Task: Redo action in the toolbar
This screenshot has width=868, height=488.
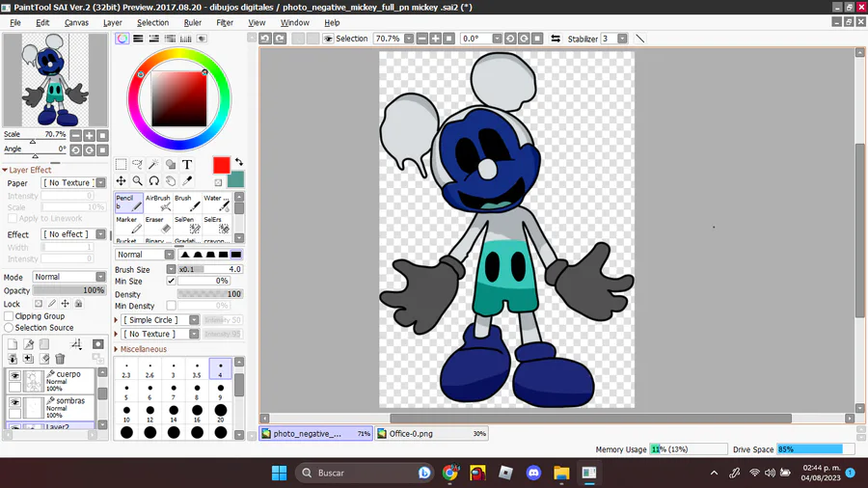Action: tap(280, 39)
